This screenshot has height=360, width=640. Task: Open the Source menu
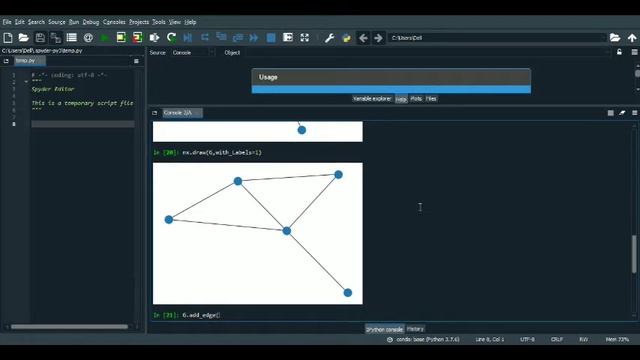pos(57,22)
